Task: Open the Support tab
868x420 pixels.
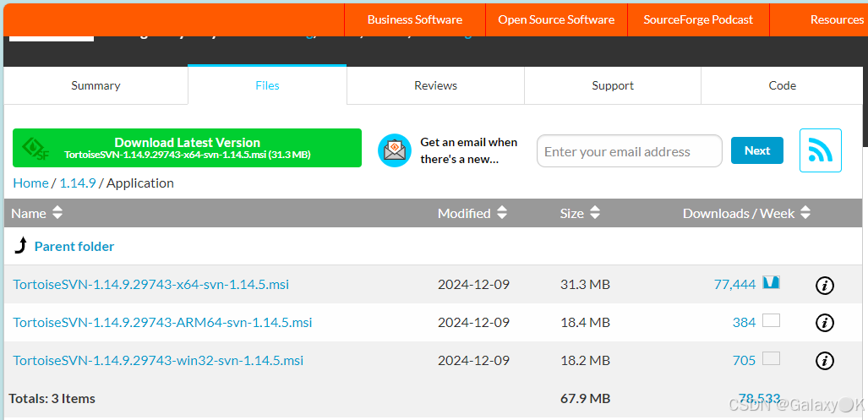Action: 613,85
